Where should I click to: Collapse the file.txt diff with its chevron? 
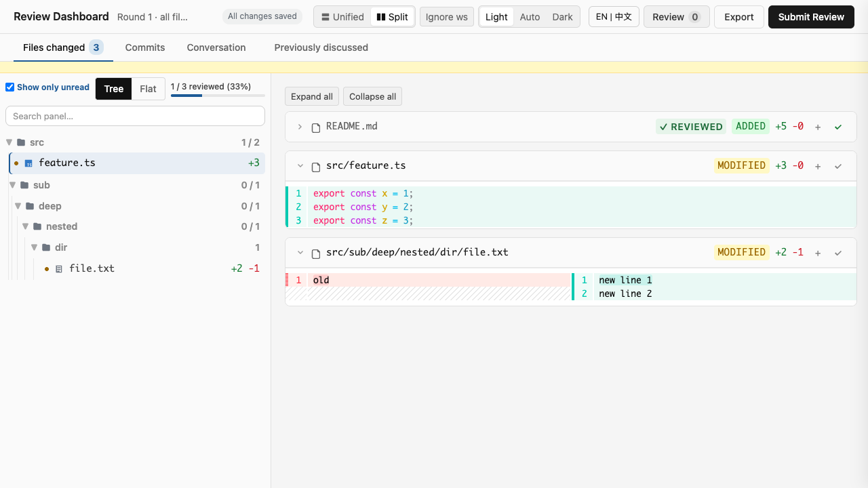point(300,253)
